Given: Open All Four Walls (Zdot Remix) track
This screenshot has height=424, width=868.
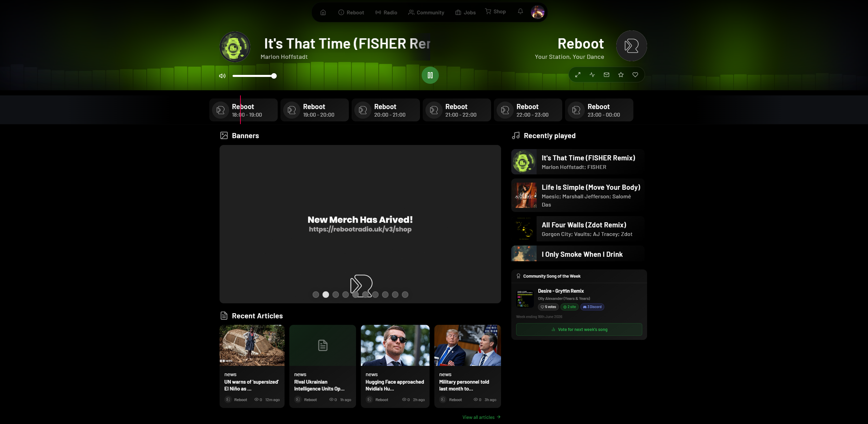Looking at the screenshot, I should click(x=578, y=229).
